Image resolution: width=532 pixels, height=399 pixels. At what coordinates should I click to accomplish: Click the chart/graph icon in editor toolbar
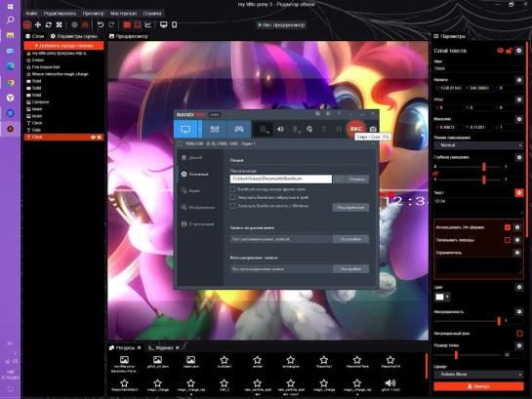point(148,24)
